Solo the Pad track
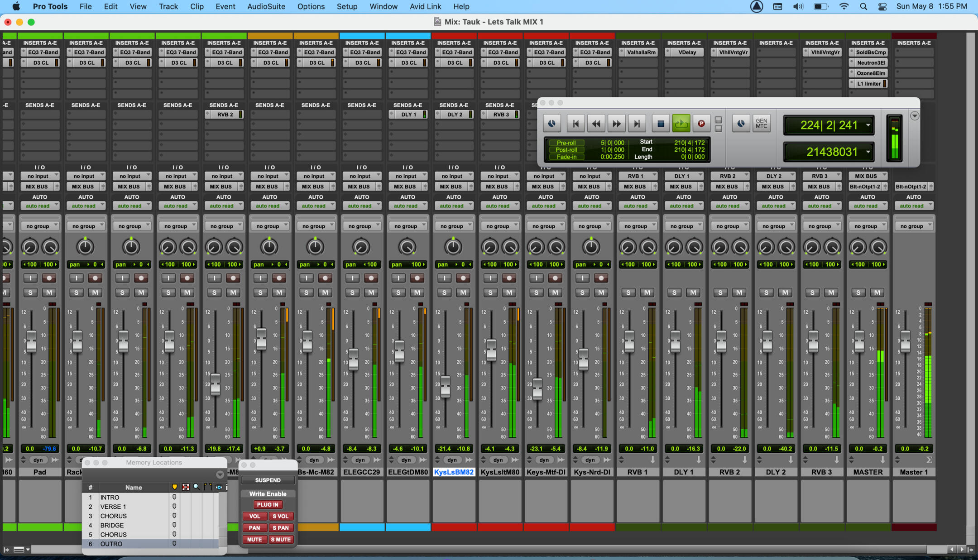Viewport: 978px width, 560px height. [x=30, y=292]
